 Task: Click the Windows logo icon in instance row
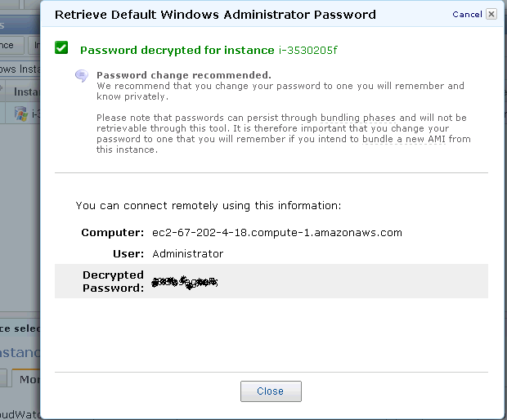22,114
